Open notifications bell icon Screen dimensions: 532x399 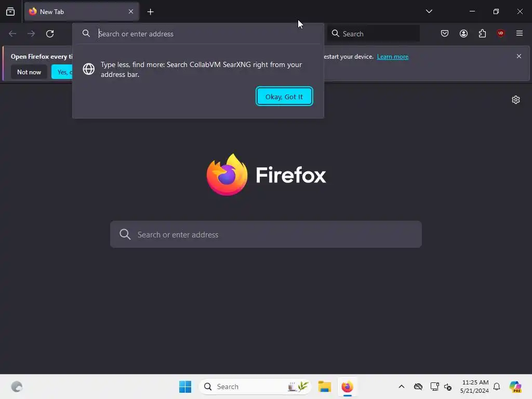pos(497,387)
